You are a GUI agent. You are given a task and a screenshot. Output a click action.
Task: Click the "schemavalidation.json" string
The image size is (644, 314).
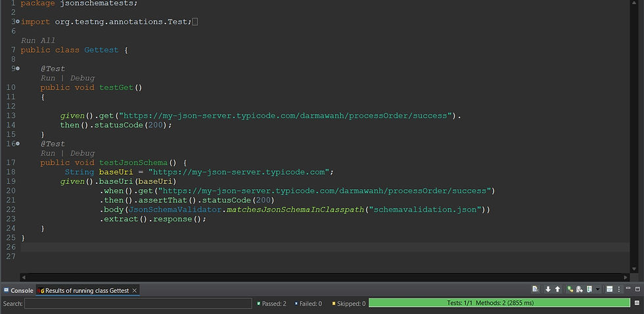coord(425,210)
